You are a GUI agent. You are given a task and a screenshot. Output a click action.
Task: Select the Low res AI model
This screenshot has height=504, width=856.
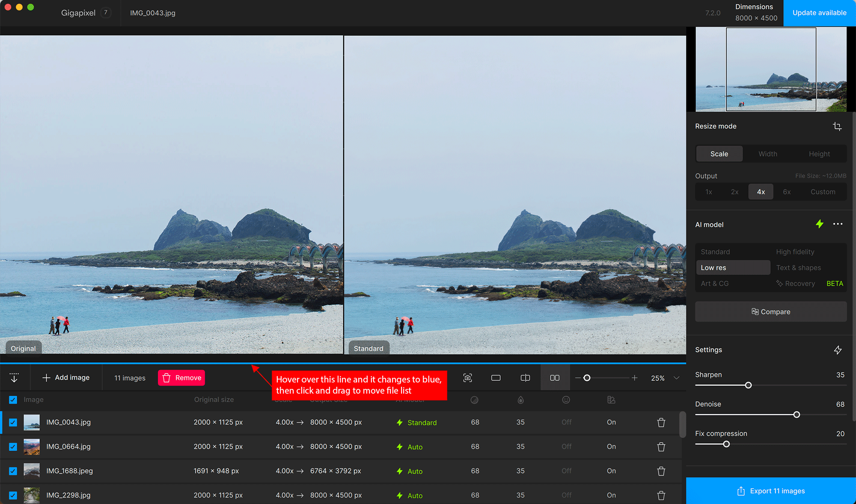[x=733, y=268]
